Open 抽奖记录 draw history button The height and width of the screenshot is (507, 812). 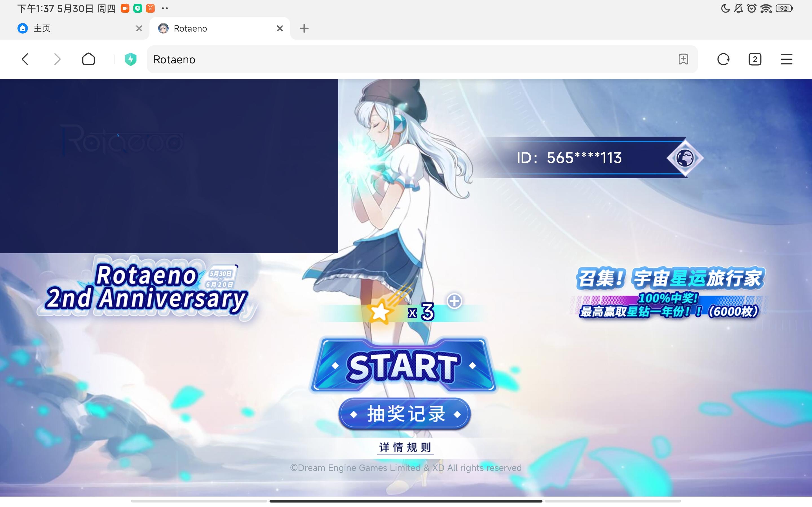point(405,414)
